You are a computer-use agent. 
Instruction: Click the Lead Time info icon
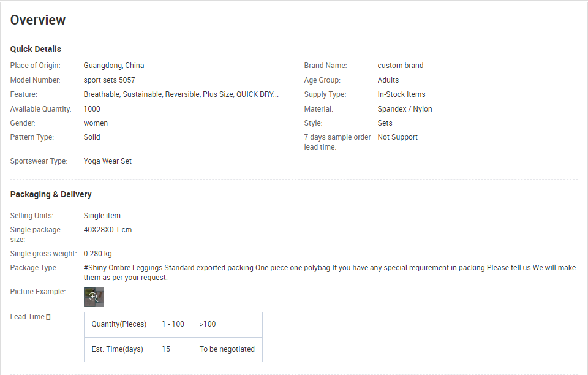click(48, 317)
